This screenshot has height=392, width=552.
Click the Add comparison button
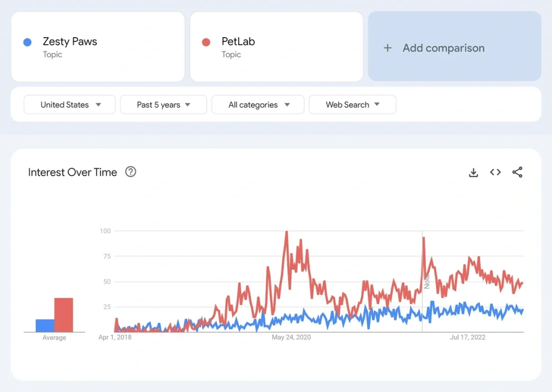454,47
